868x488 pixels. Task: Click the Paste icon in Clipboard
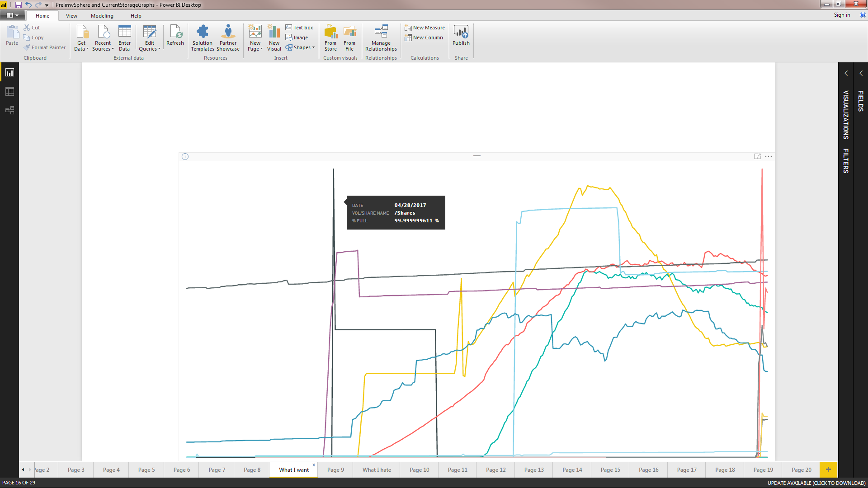point(12,35)
